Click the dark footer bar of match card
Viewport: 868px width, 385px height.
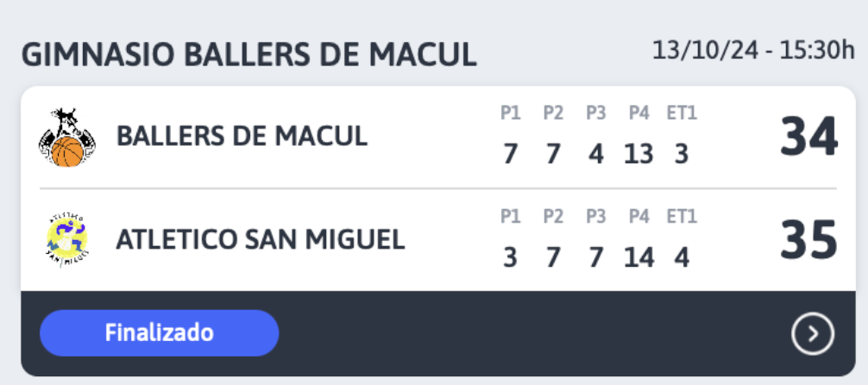[437, 333]
